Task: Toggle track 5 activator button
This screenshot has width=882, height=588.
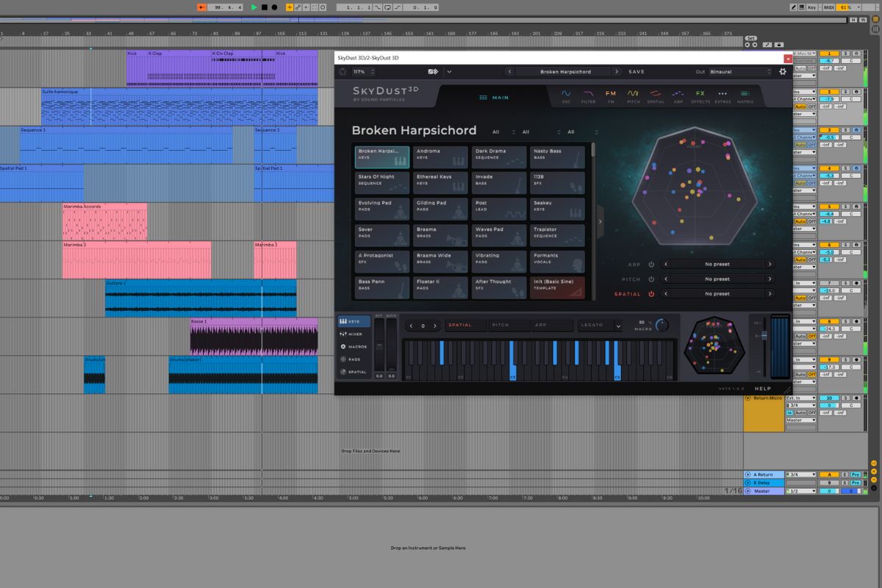Action: [829, 207]
